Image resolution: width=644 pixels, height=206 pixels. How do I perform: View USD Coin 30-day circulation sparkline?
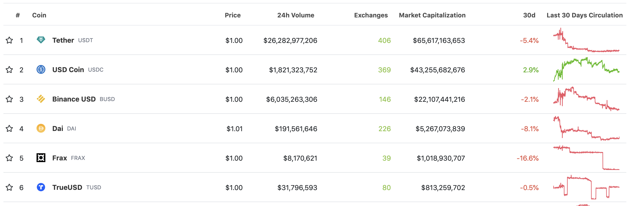coord(586,69)
